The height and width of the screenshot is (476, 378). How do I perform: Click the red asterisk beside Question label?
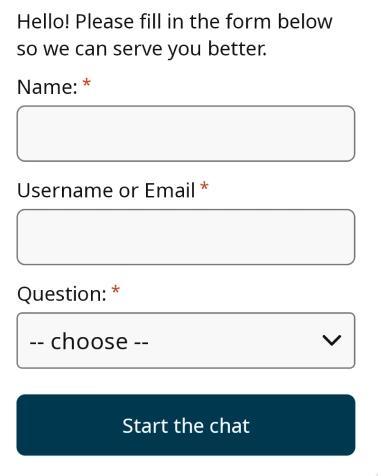point(115,290)
